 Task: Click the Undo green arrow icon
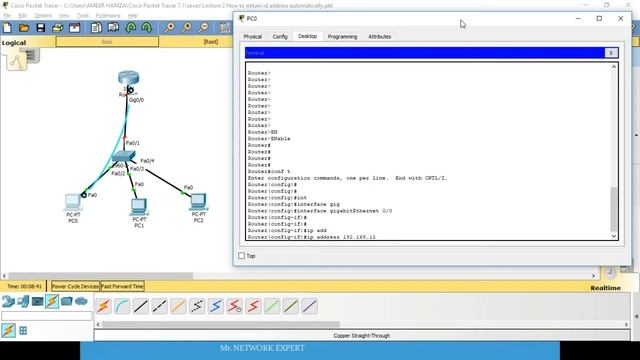[x=131, y=28]
